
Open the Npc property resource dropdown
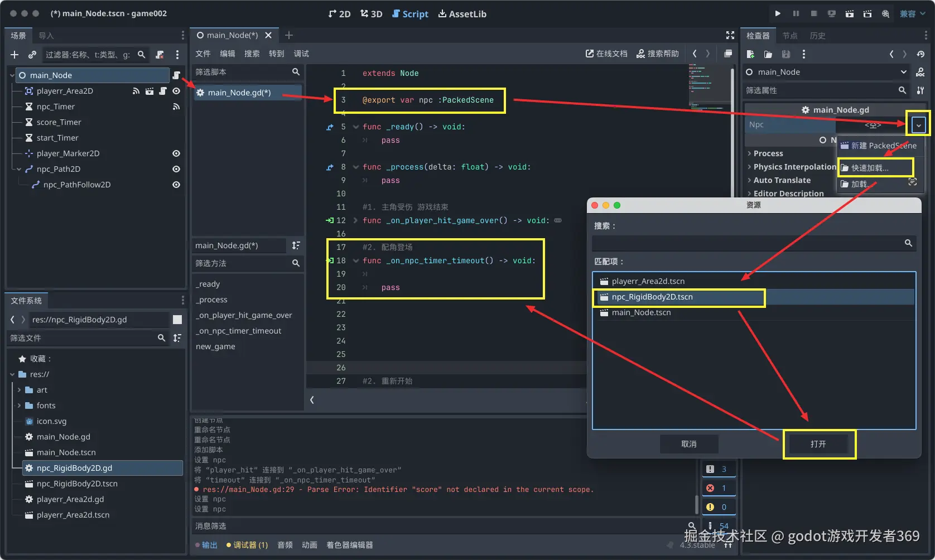tap(918, 125)
